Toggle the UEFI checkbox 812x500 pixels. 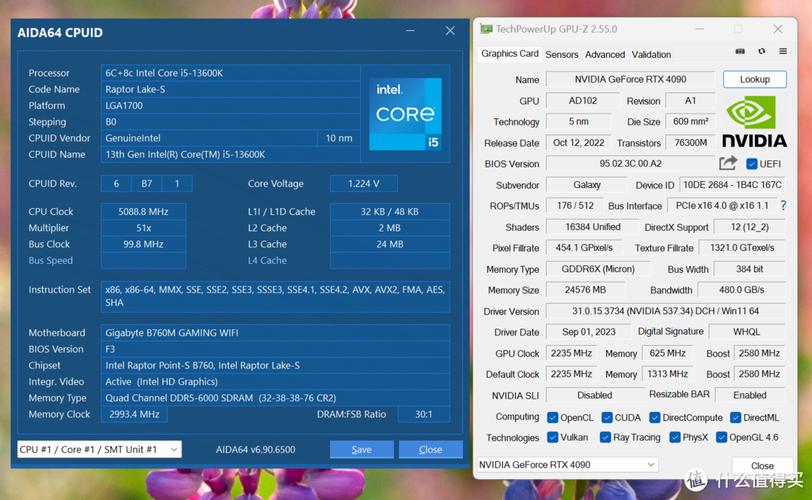[x=752, y=164]
